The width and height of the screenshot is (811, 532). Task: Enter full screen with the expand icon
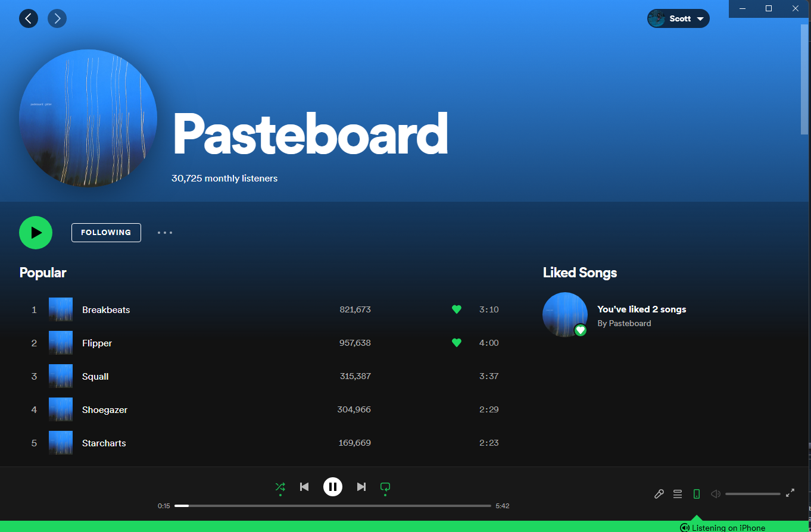pos(790,493)
